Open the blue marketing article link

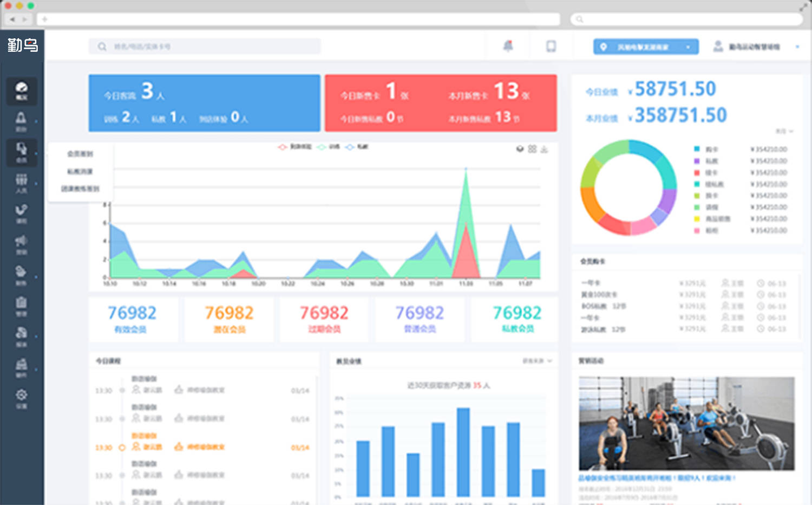pyautogui.click(x=657, y=478)
